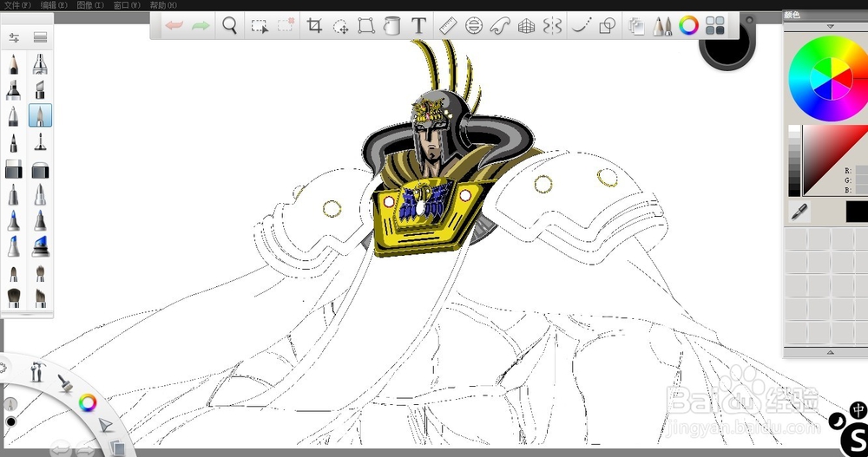Collapse the color panel top arrow
The width and height of the screenshot is (868, 457).
[x=830, y=27]
